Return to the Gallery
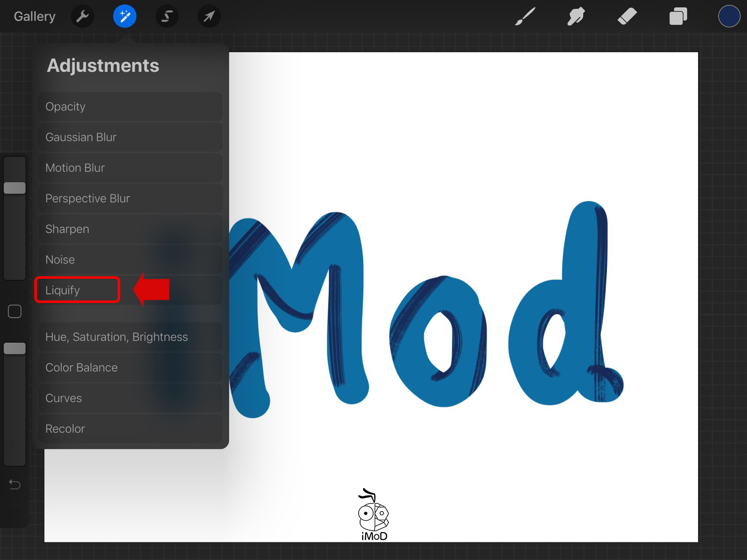The height and width of the screenshot is (560, 747). (34, 16)
